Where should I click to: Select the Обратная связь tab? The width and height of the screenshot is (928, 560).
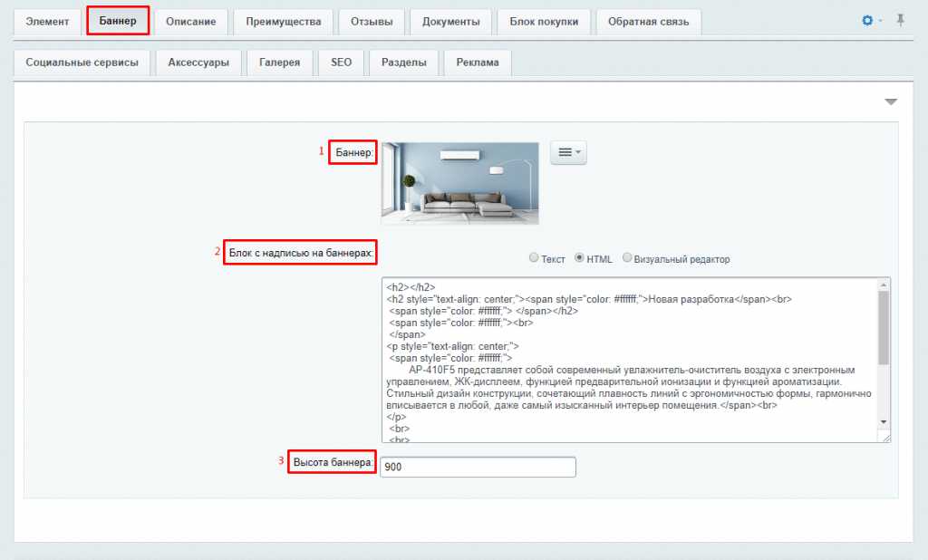648,21
